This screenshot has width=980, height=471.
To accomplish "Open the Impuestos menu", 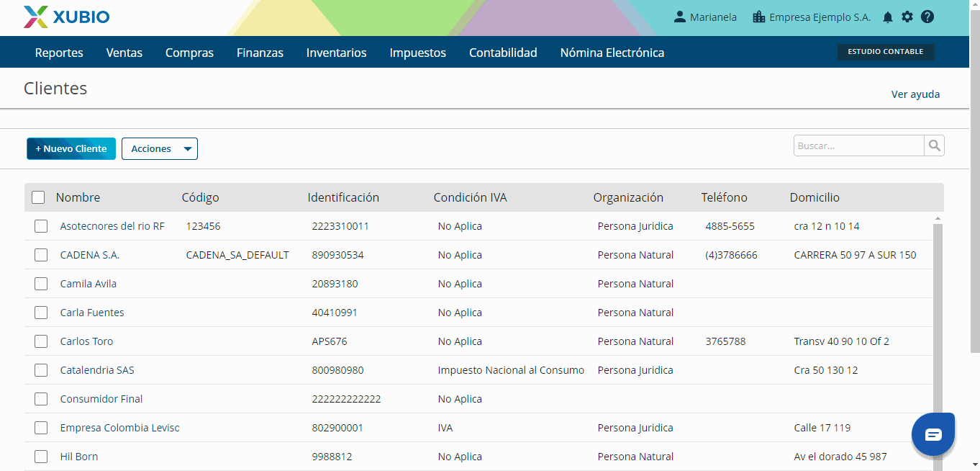I will coord(418,53).
